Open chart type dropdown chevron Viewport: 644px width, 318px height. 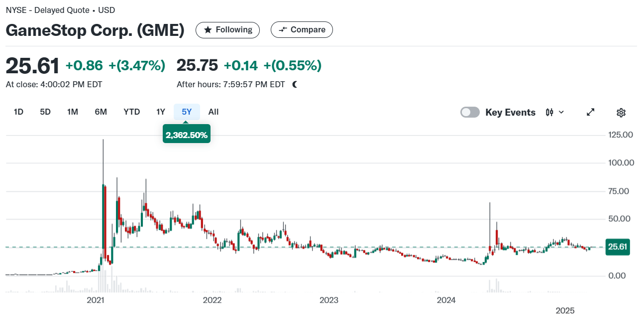[x=561, y=112]
